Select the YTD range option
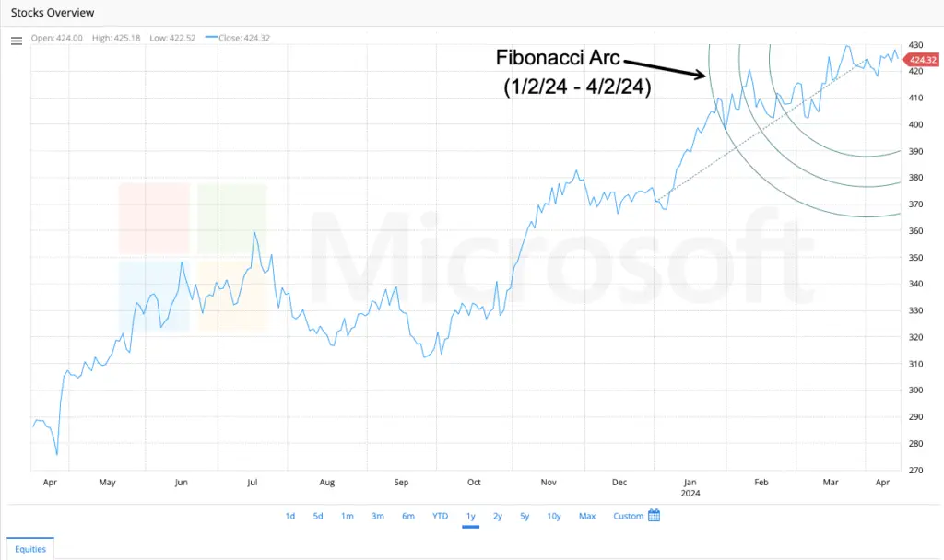The width and height of the screenshot is (944, 560). point(440,516)
